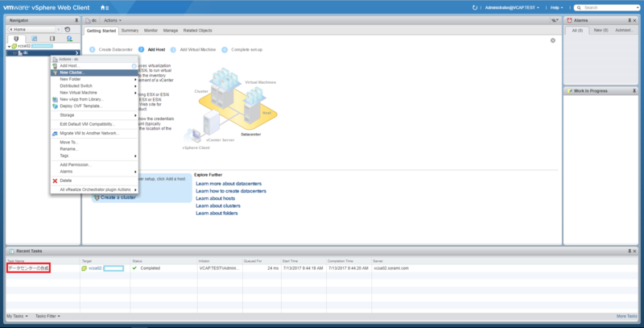Open the Administrator@VCAP.TEST user menu
The width and height of the screenshot is (644, 328).
[x=512, y=7]
